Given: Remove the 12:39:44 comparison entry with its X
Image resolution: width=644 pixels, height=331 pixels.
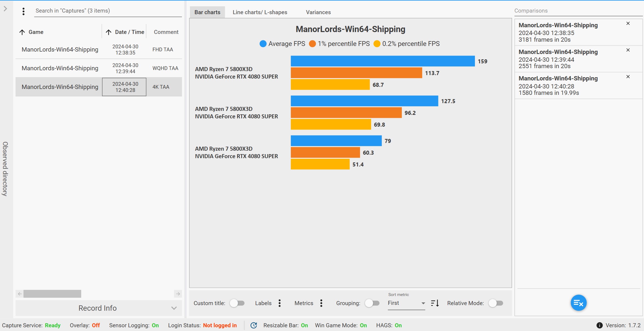Looking at the screenshot, I should tap(628, 50).
